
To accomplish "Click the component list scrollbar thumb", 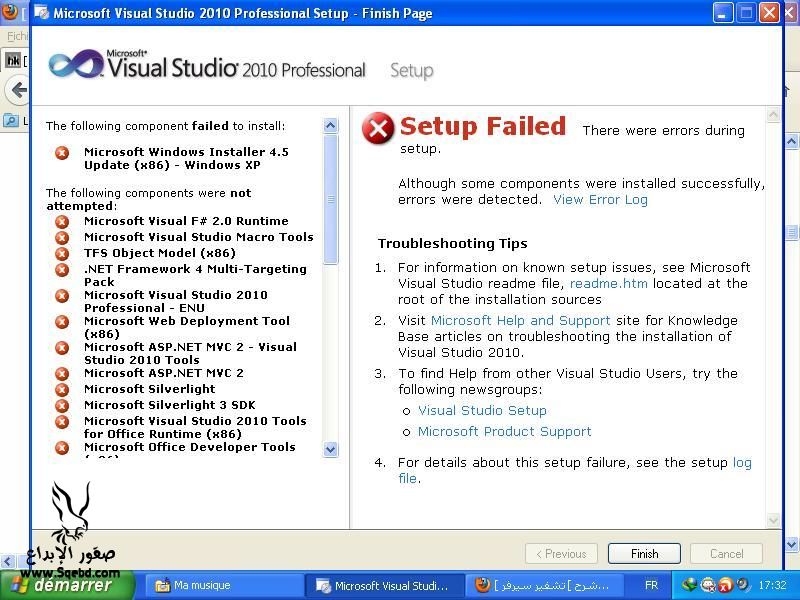I will (331, 200).
